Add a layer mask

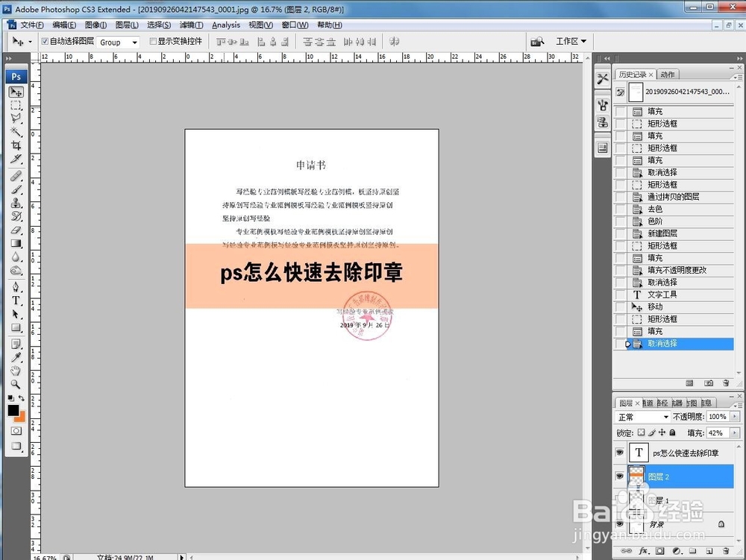coord(660,551)
